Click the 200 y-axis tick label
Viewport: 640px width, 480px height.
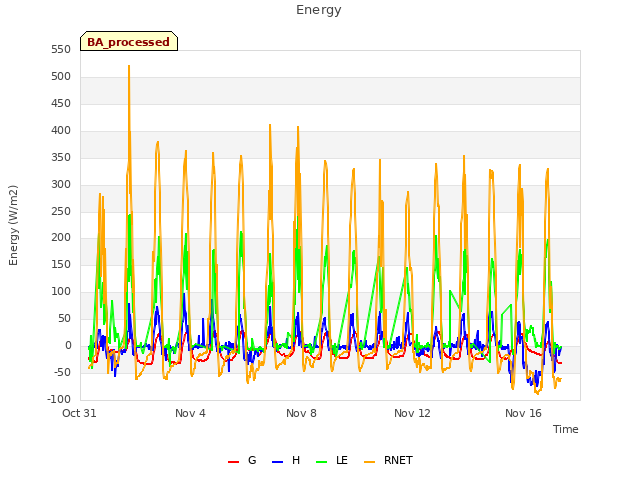pos(61,238)
